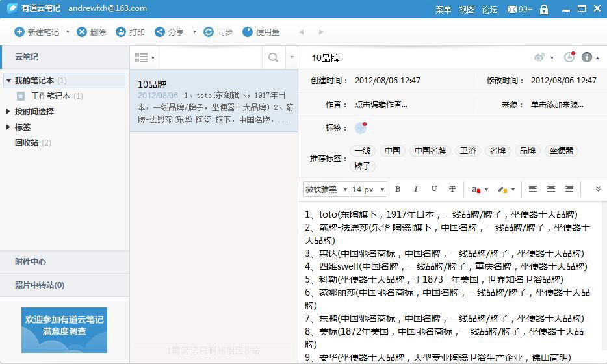Open the mail messages 99+ icon
The image size is (607, 364).
click(x=519, y=9)
